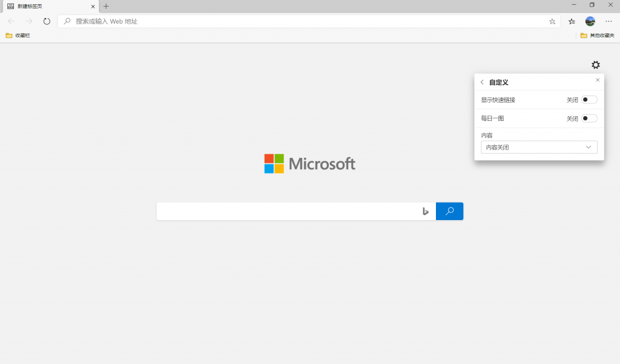The image size is (620, 364).
Task: Turn on the 每日一图 toggle
Action: click(x=589, y=119)
